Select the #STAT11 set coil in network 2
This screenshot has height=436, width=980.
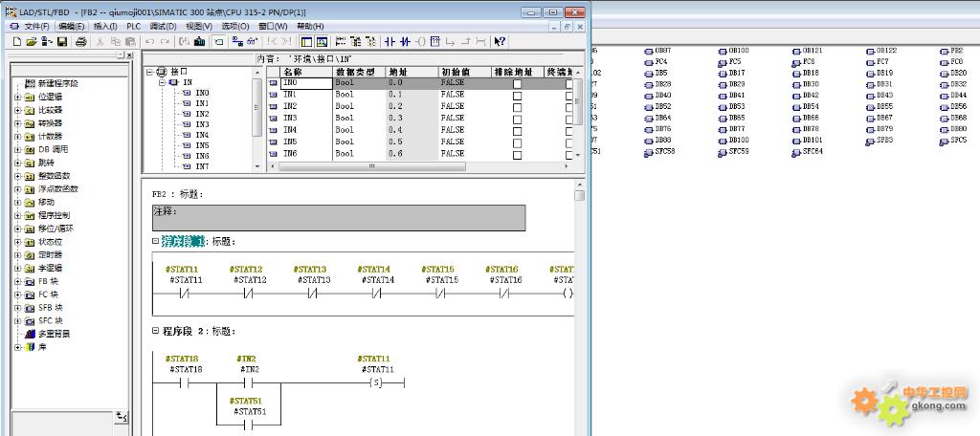coord(375,382)
